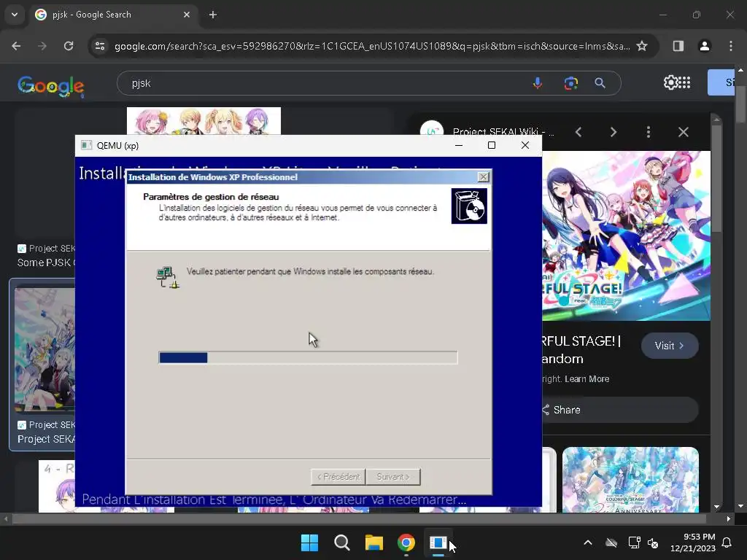This screenshot has height=560, width=747.
Task: Reload the Google search page
Action: click(69, 46)
